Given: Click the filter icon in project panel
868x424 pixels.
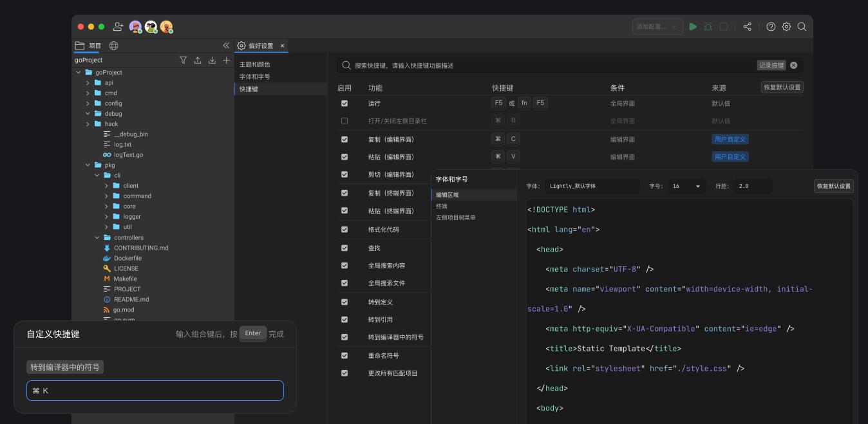Looking at the screenshot, I should [x=183, y=60].
